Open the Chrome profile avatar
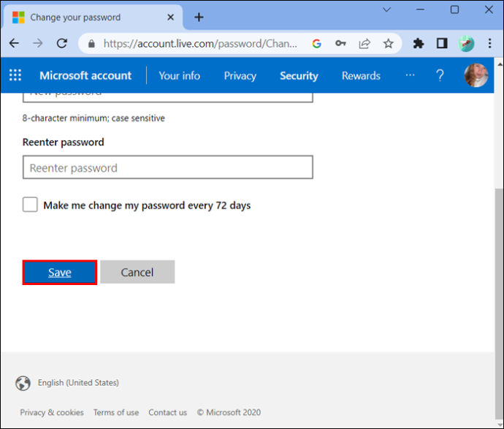The image size is (504, 429). point(466,43)
